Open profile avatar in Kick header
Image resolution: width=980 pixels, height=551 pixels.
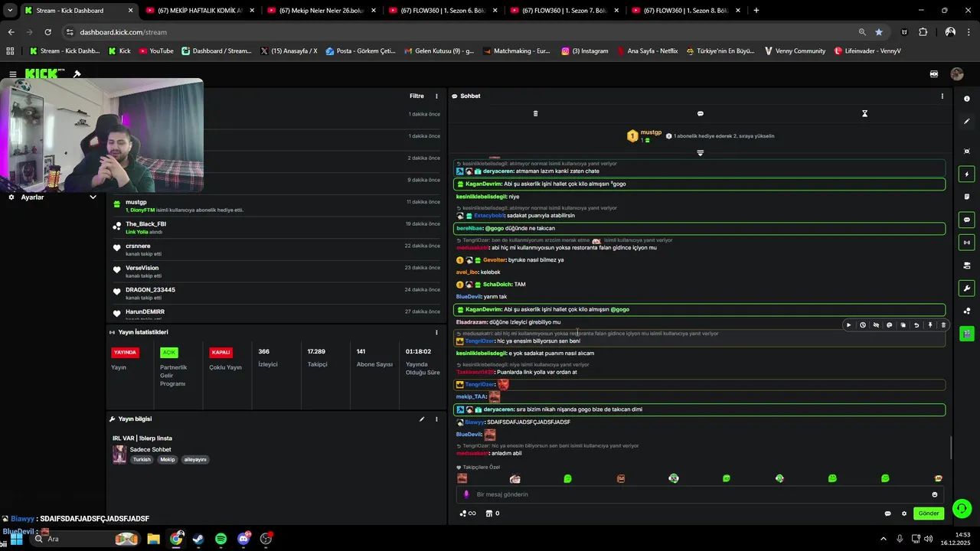[x=957, y=74]
